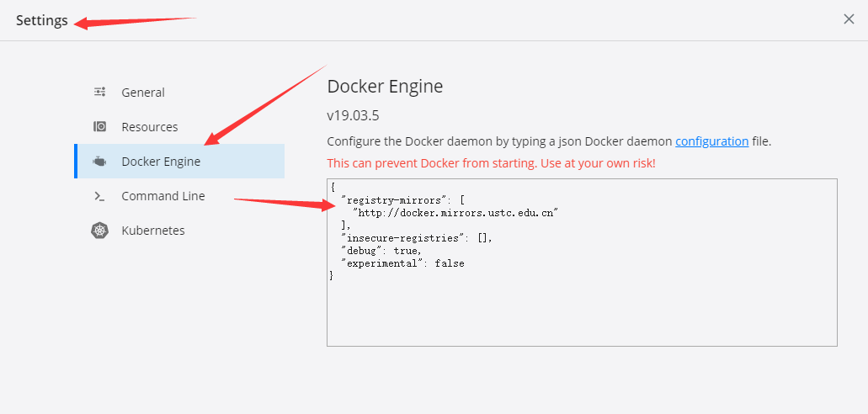The height and width of the screenshot is (414, 868).
Task: Close the Settings dialog with the X
Action: [x=849, y=19]
